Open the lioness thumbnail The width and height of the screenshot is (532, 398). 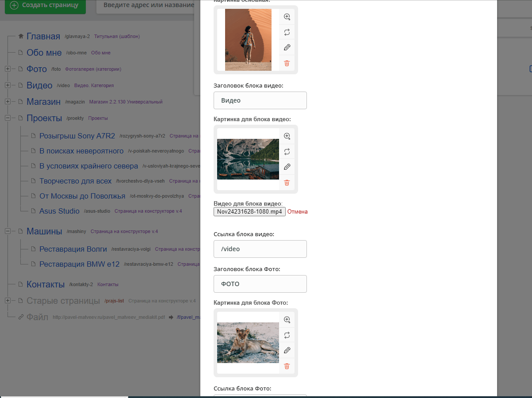pos(248,343)
